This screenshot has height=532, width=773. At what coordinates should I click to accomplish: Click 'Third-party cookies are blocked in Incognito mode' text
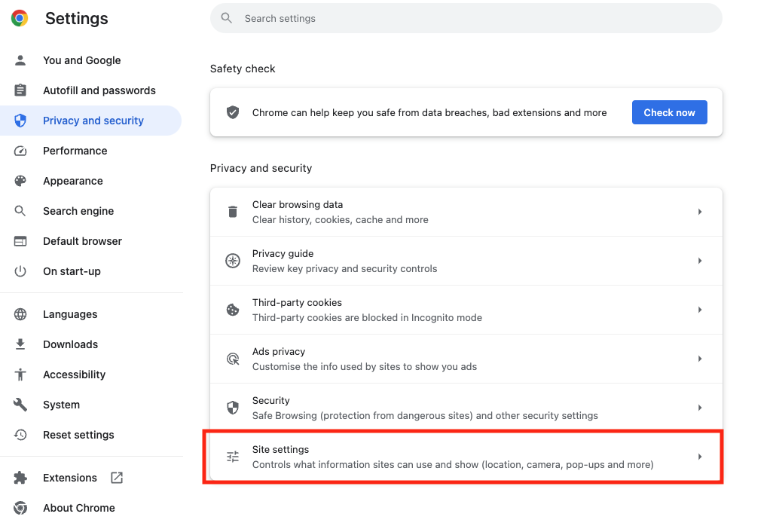coord(367,317)
